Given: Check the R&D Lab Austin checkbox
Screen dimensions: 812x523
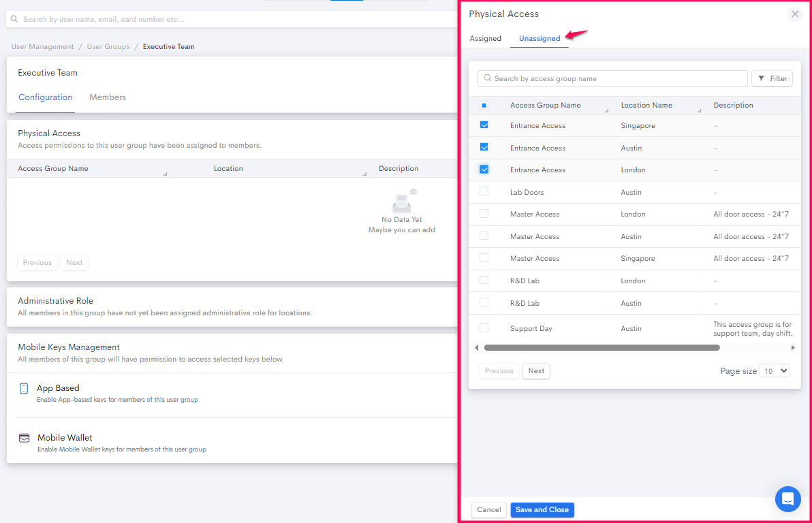Looking at the screenshot, I should click(484, 302).
